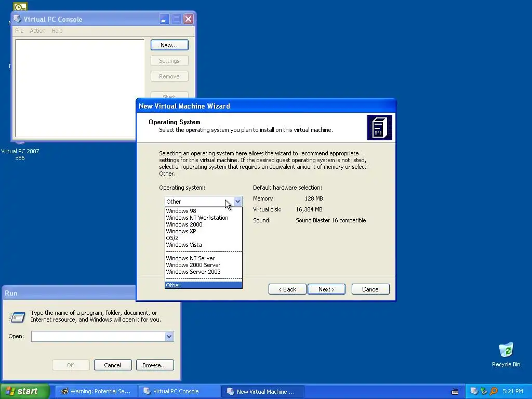532x399 pixels.
Task: Click the magnifier search tray icon
Action: (x=494, y=391)
